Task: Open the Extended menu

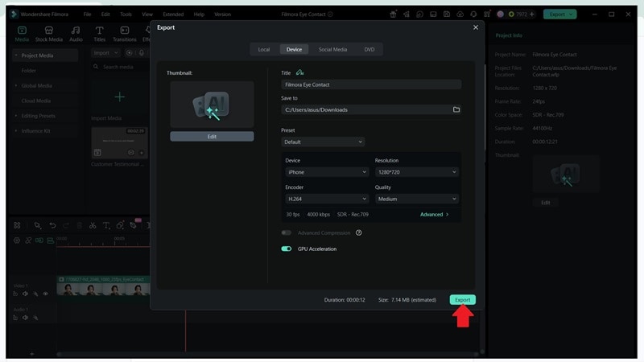Action: point(173,14)
